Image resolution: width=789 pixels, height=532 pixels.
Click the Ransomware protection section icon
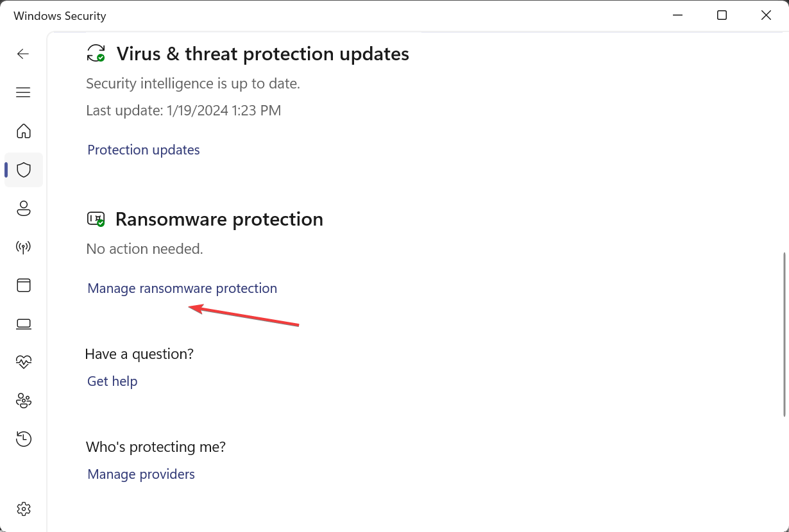click(x=96, y=219)
